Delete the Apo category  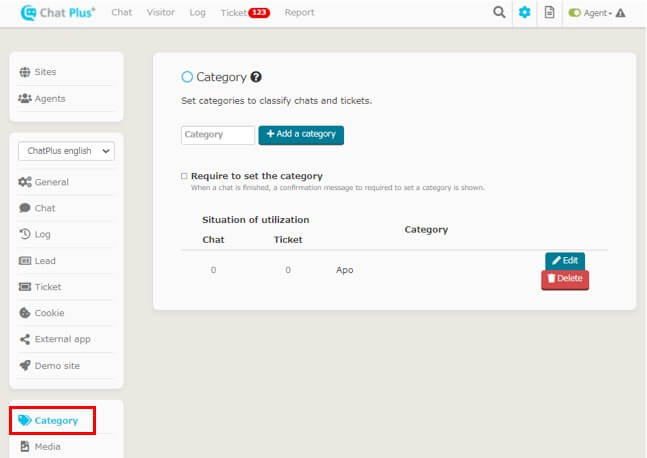click(564, 279)
